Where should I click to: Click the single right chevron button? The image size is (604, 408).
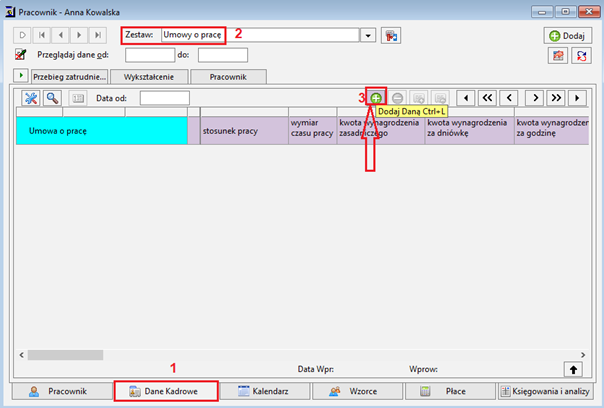(535, 98)
